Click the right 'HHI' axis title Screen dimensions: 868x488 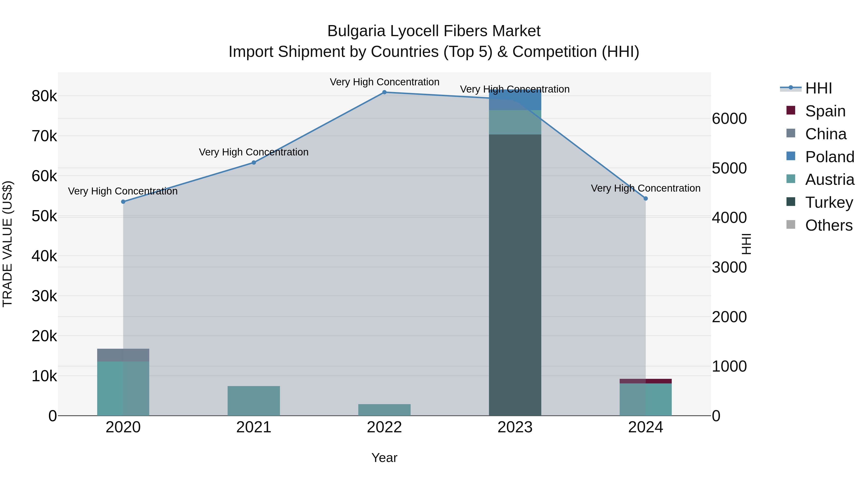(x=747, y=244)
